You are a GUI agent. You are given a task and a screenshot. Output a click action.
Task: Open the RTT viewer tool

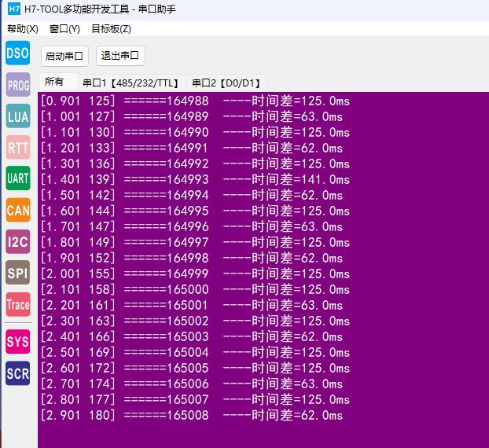tap(18, 148)
